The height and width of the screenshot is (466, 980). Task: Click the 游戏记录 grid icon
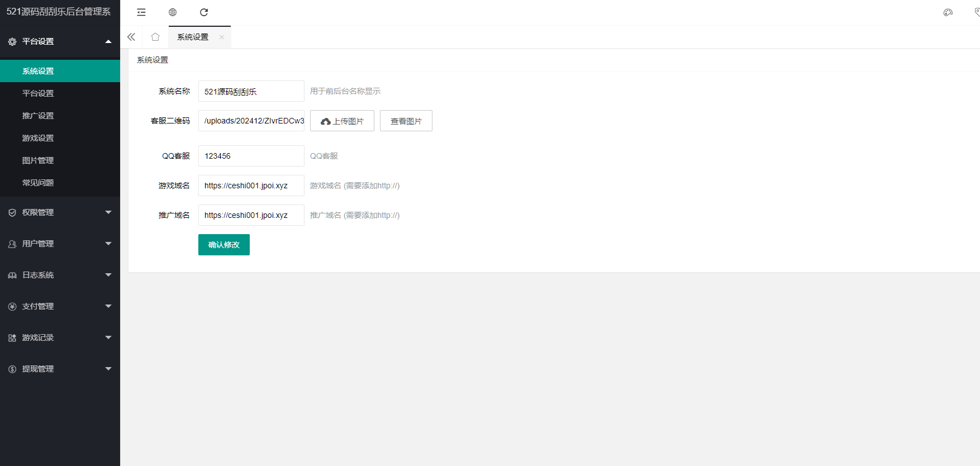click(12, 337)
